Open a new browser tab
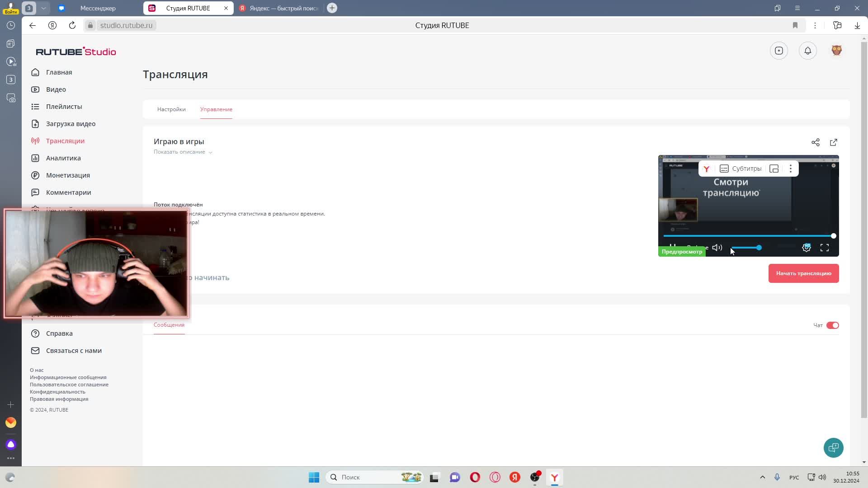The height and width of the screenshot is (488, 868). pyautogui.click(x=332, y=8)
